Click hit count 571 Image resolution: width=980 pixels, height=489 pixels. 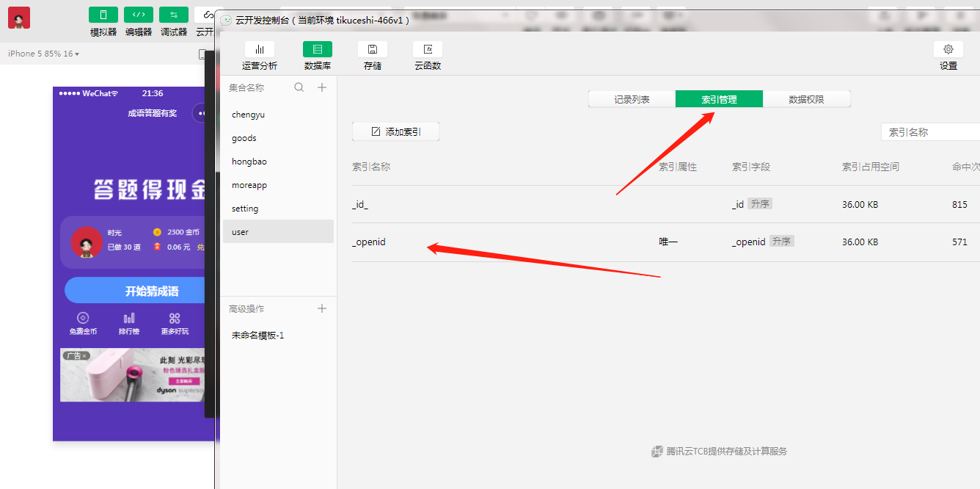click(x=959, y=242)
